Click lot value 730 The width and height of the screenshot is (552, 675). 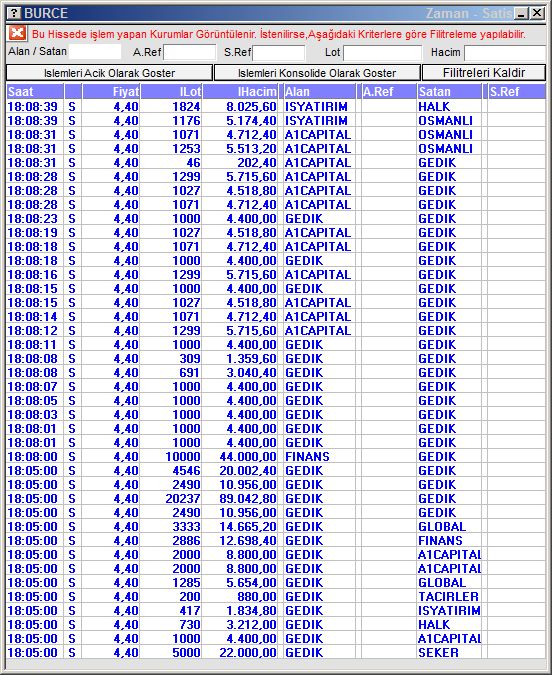coord(190,624)
